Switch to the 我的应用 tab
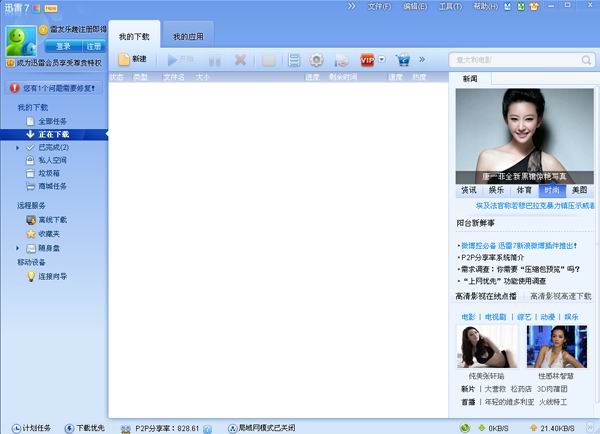 coord(188,37)
